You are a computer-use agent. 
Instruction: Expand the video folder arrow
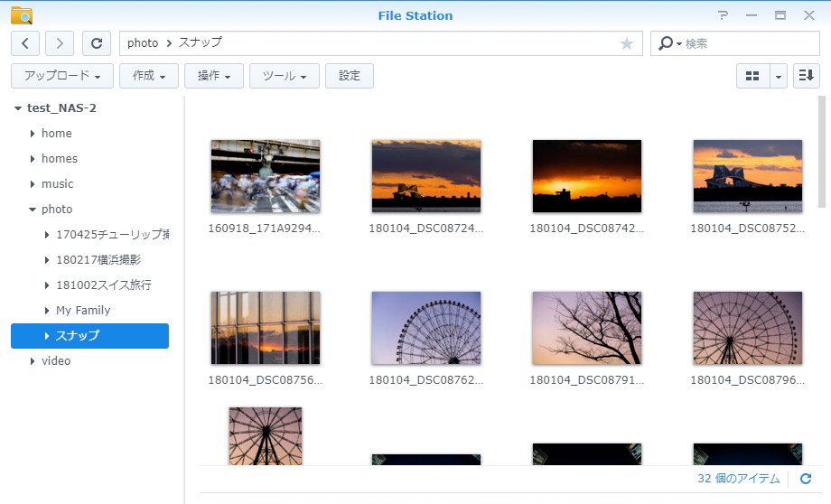tap(33, 361)
